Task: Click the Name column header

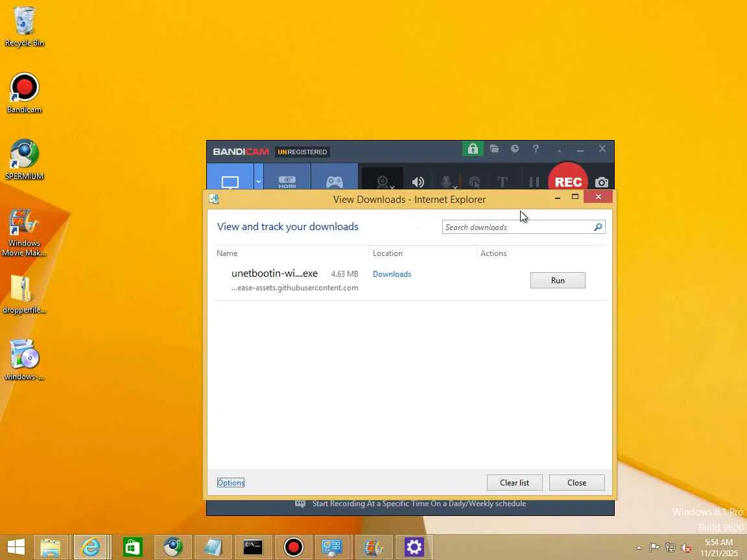Action: [x=227, y=253]
